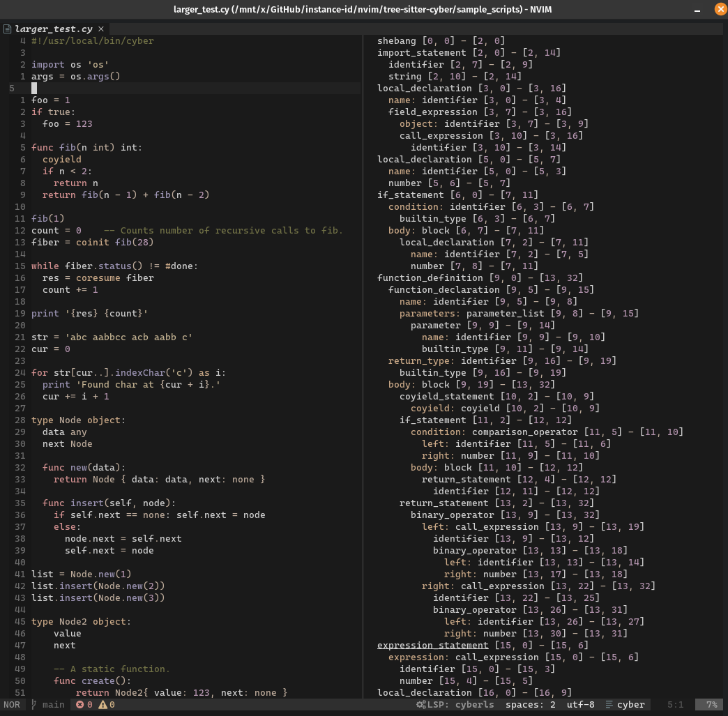This screenshot has height=716, width=728.
Task: Close the larger_test.cy buffer tab
Action: click(101, 29)
